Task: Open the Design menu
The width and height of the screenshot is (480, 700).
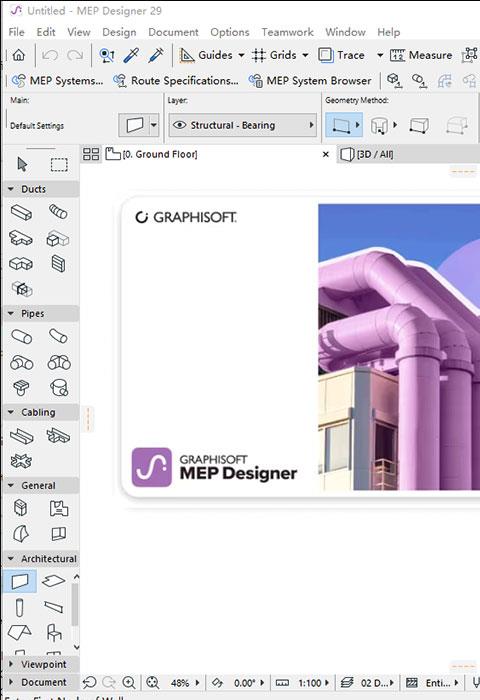Action: (119, 32)
